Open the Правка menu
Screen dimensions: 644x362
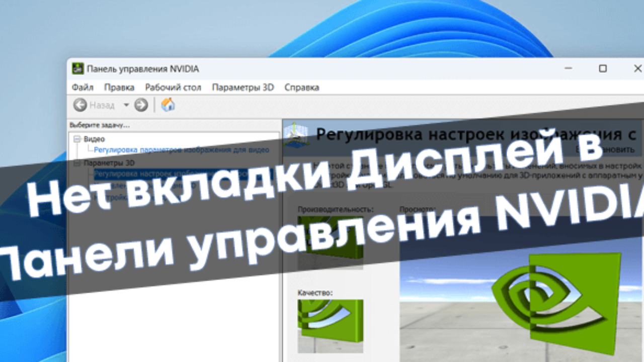pyautogui.click(x=119, y=87)
